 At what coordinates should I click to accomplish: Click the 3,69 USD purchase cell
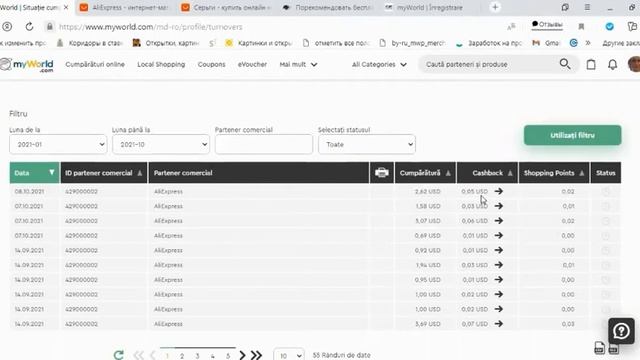click(427, 324)
